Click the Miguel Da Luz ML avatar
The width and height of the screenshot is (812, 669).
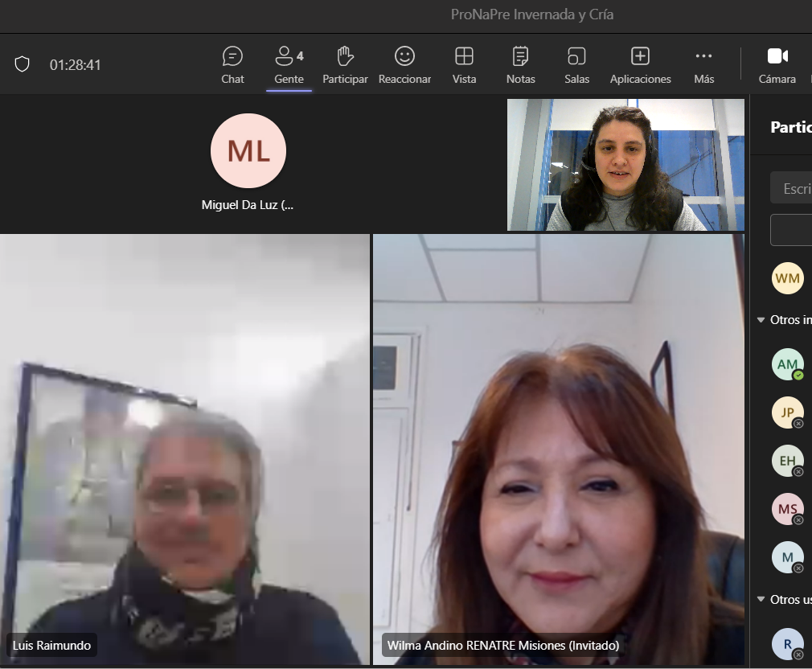[248, 151]
